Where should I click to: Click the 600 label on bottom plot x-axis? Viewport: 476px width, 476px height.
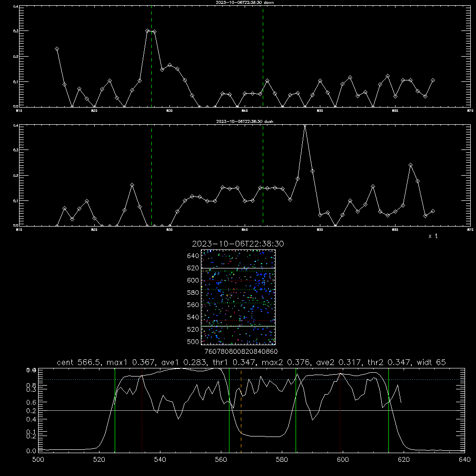(343, 460)
